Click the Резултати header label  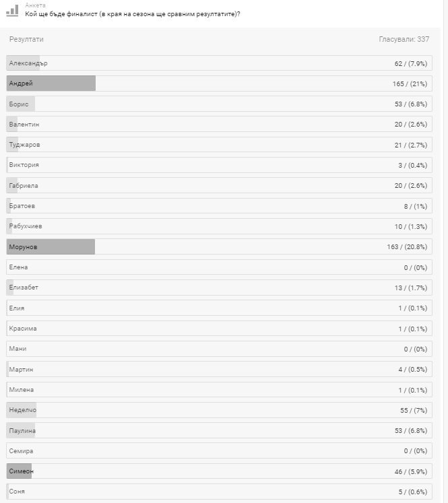[x=26, y=40]
